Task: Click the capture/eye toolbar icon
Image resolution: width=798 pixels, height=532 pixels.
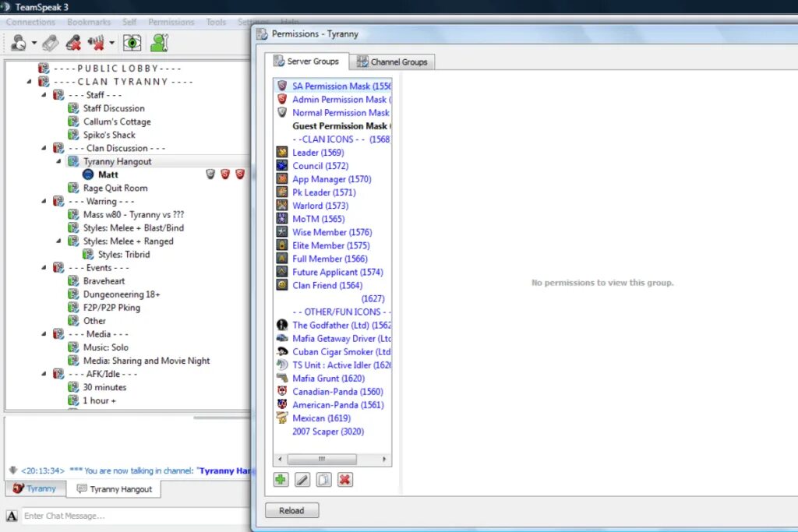Action: (x=132, y=44)
